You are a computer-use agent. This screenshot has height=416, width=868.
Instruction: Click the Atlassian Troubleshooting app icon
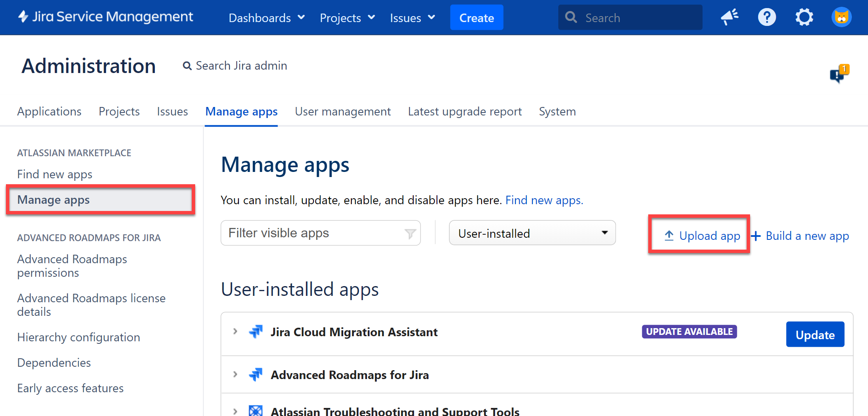pos(255,410)
